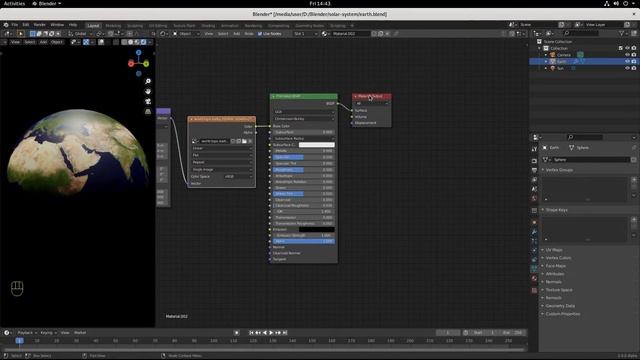
Task: Open the Material properties tab icon
Action: 534,278
